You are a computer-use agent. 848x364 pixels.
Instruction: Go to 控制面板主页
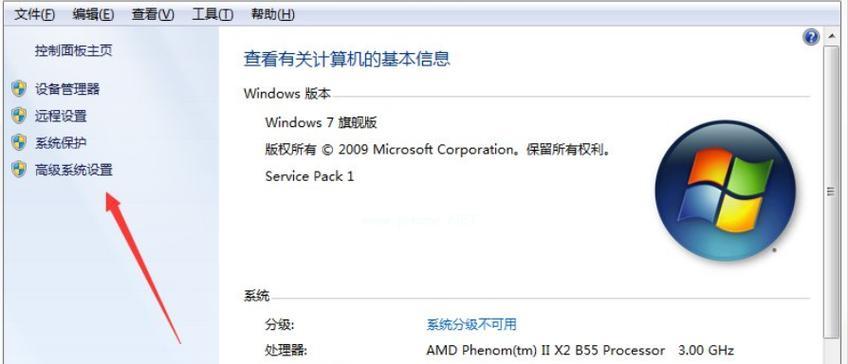pyautogui.click(x=74, y=51)
